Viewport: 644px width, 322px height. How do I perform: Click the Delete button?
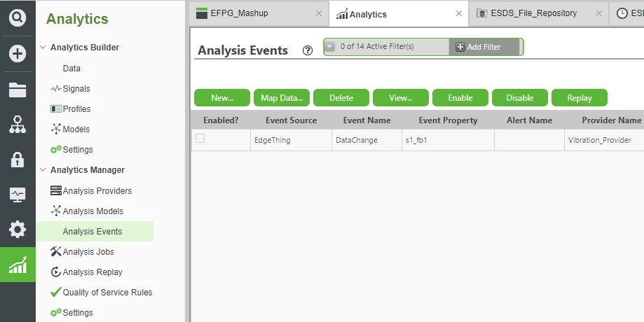tap(341, 97)
